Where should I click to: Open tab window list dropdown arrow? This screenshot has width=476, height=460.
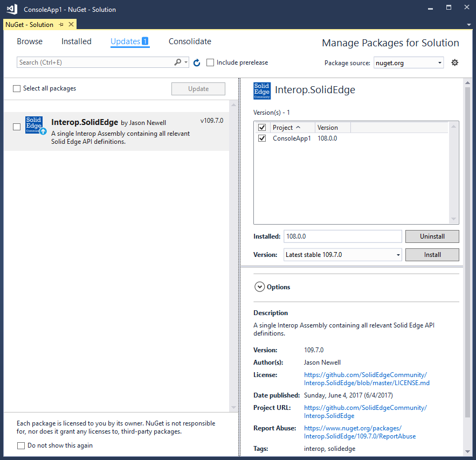tap(469, 25)
